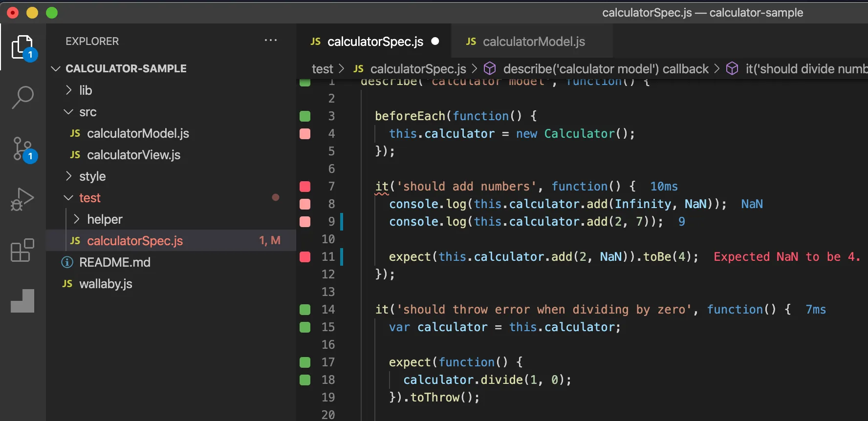Click pink coverage indicator on line 4

pos(305,133)
